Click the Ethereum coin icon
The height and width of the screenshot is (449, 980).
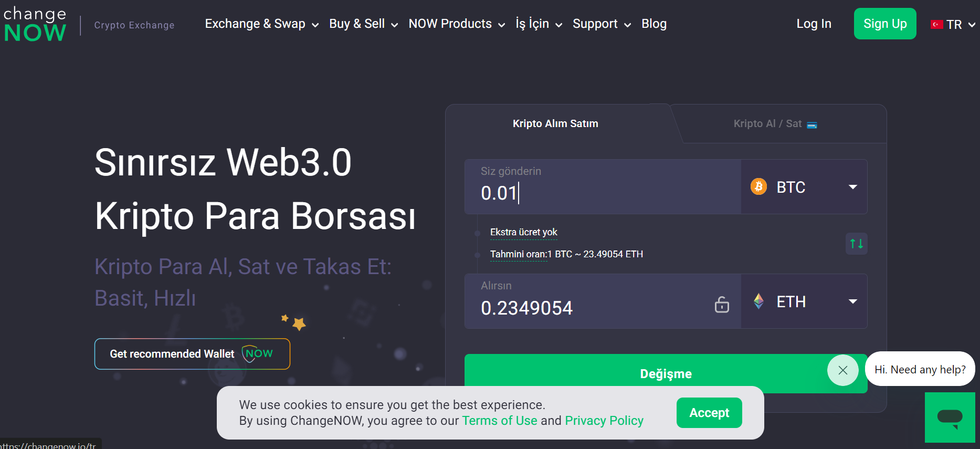pos(758,301)
